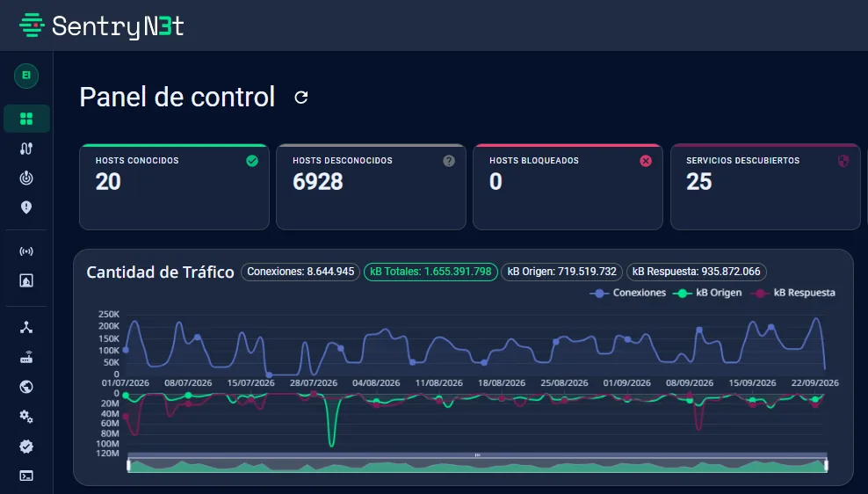
Task: Toggle the kB Origen series in legend
Action: tap(707, 293)
